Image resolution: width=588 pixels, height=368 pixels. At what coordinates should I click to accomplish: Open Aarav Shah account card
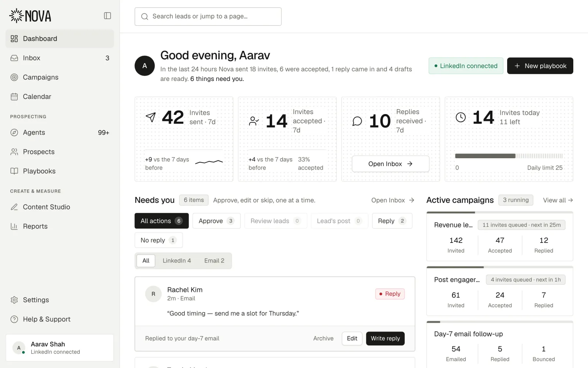[x=60, y=348]
